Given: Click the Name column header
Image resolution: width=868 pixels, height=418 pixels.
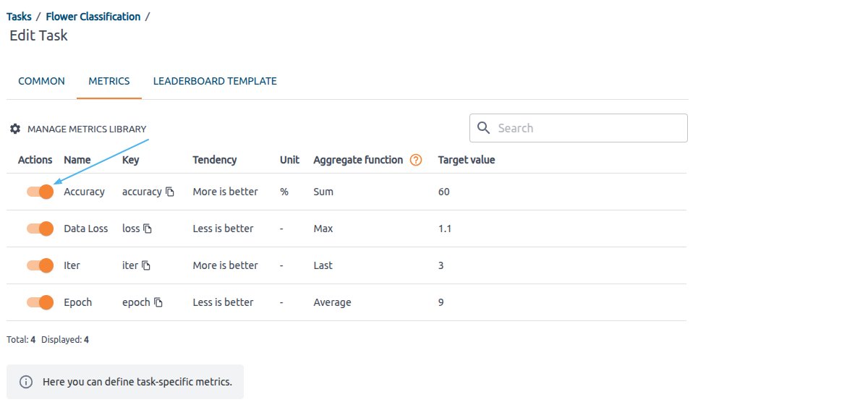Looking at the screenshot, I should (x=77, y=160).
